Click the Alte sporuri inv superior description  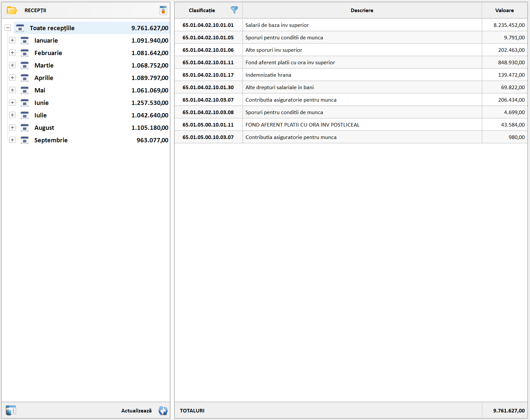coord(274,50)
